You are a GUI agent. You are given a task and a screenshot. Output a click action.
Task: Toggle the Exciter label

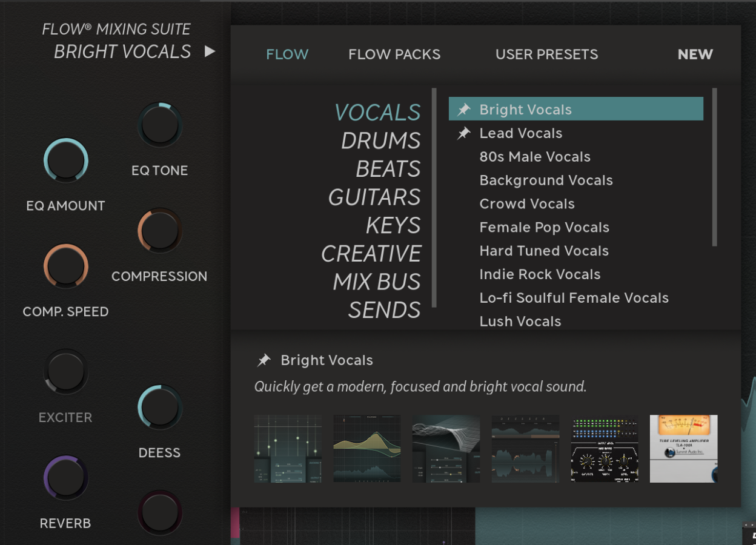[65, 417]
